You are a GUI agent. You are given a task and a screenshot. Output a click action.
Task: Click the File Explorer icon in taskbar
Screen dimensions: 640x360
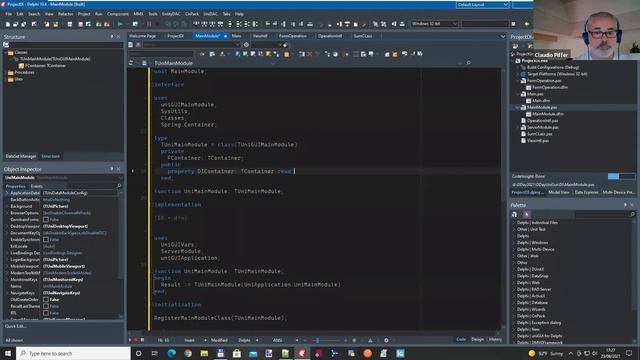[204, 353]
